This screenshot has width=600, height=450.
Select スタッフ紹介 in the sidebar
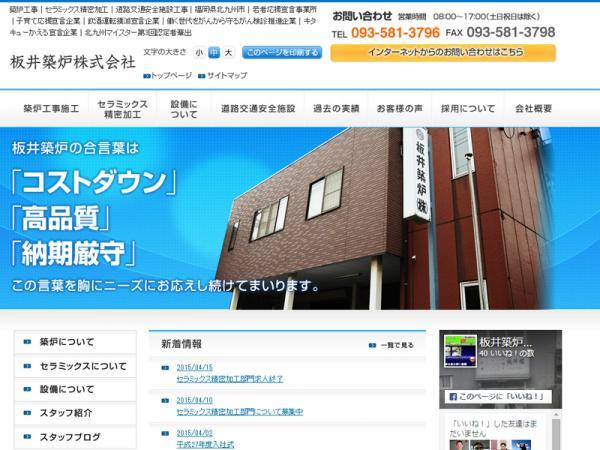coord(75,413)
